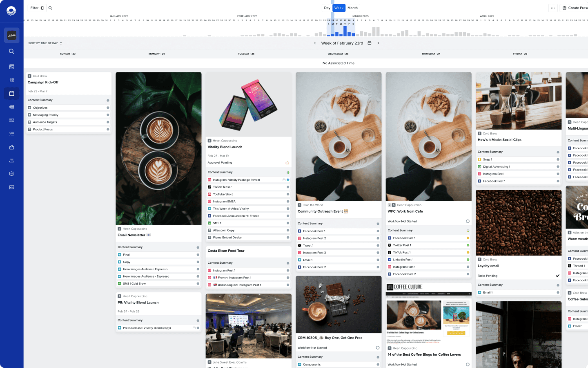Select the Workflow Not Started circle on Buy One, Get One Free

(x=378, y=348)
